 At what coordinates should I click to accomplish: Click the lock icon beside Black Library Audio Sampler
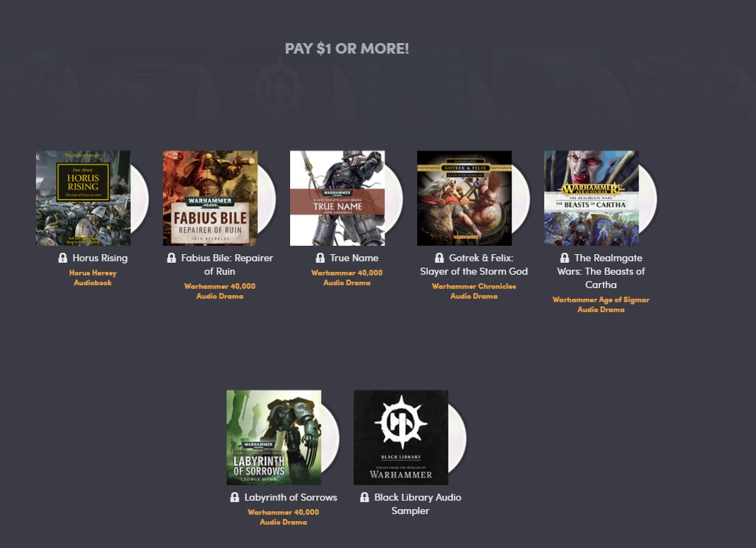tap(364, 497)
